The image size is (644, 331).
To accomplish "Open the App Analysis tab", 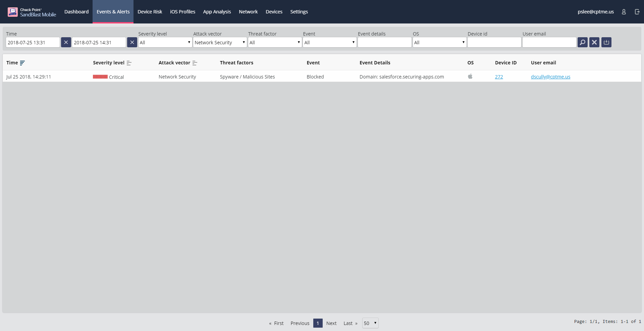I will coord(217,12).
